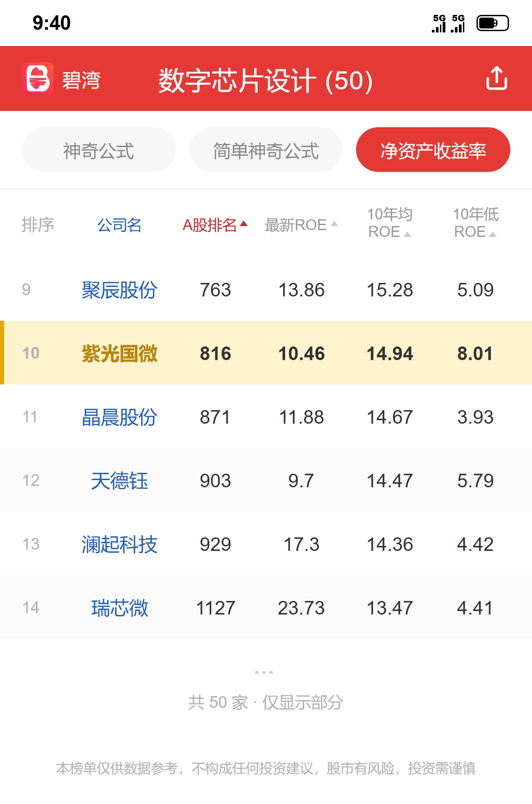Open company 天德钰

pyautogui.click(x=120, y=481)
